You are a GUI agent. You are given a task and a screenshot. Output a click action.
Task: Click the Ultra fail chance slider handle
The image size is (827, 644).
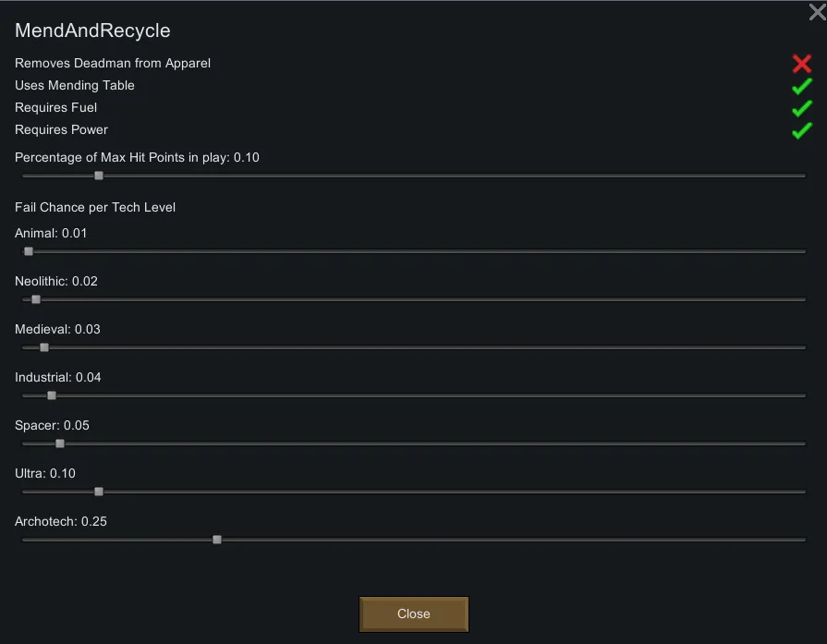tap(99, 492)
